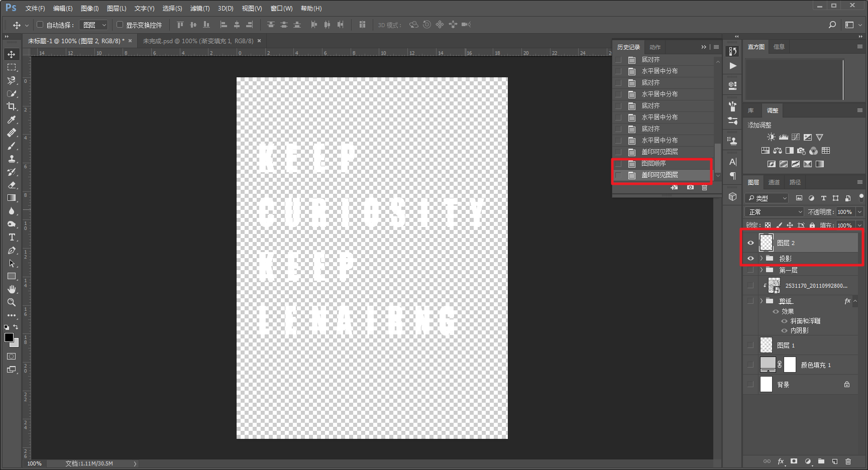Select the Clone Stamp tool

pos(12,159)
